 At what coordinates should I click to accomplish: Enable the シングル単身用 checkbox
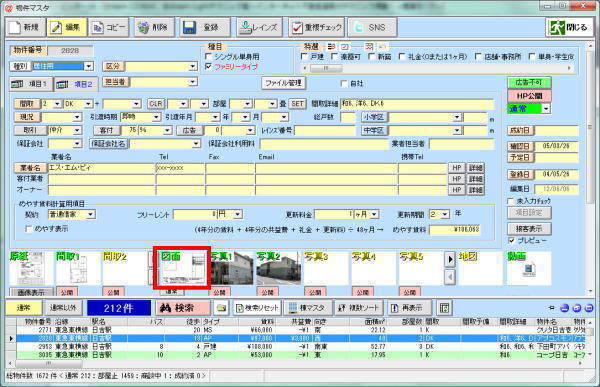[208, 56]
